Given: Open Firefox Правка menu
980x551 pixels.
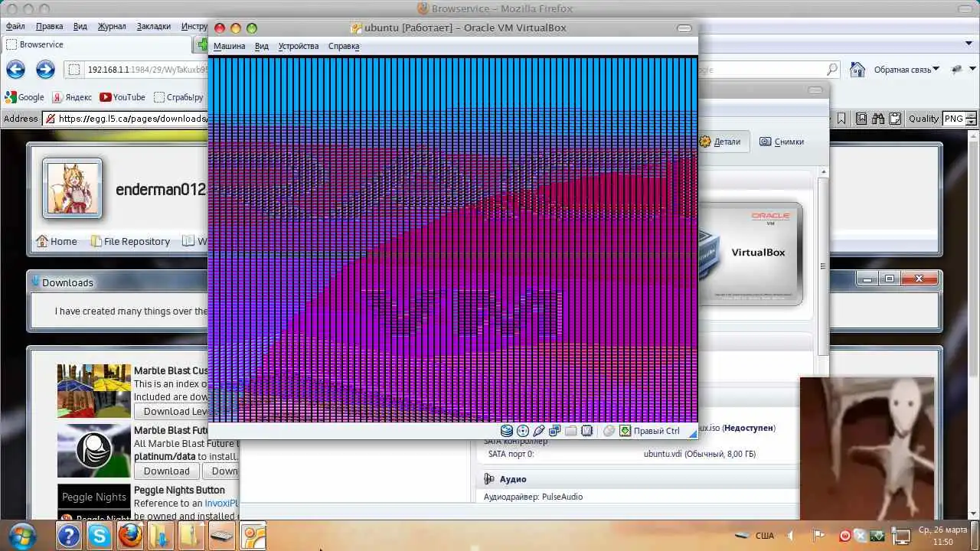Looking at the screenshot, I should [50, 26].
